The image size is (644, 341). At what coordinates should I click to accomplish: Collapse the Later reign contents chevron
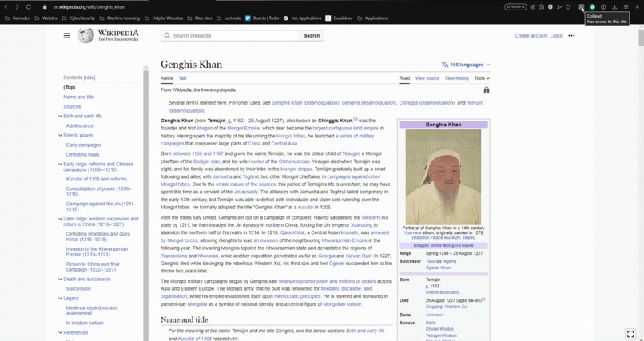coord(61,219)
